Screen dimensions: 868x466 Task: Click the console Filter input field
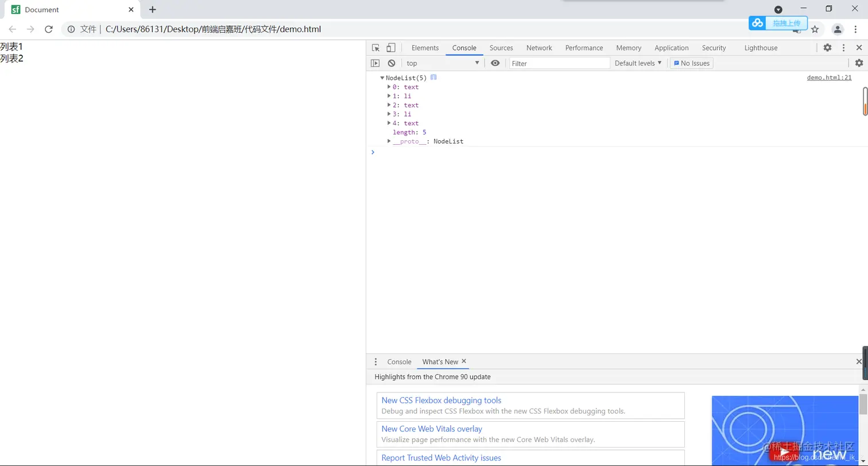[560, 63]
